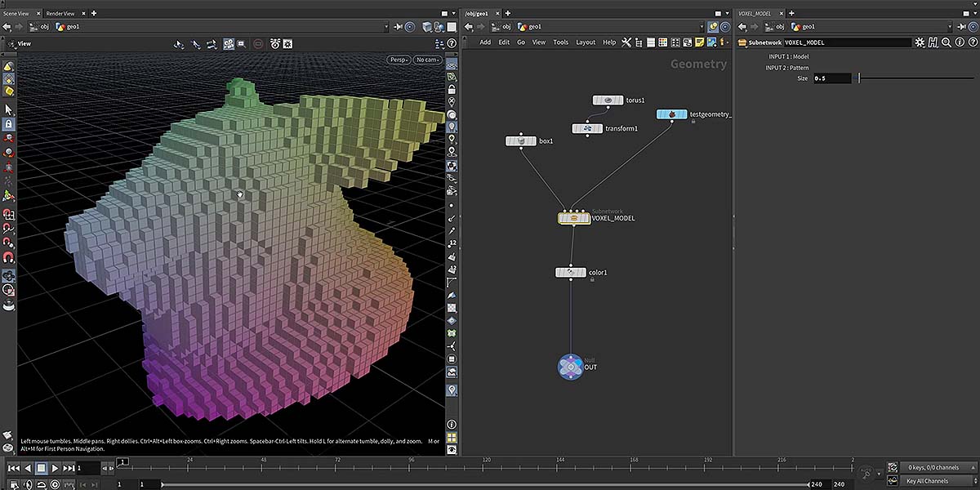Expand the network editor path dropdown arrow
Screen dimensions: 980x490
click(700, 27)
